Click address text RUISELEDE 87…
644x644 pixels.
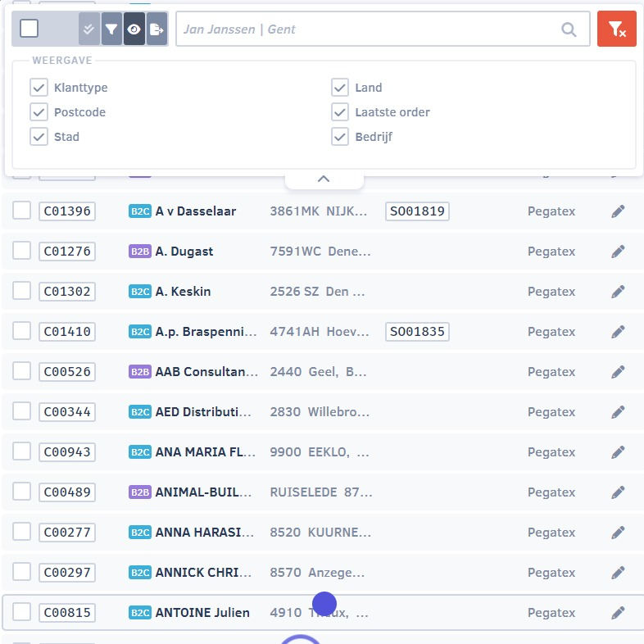(321, 492)
